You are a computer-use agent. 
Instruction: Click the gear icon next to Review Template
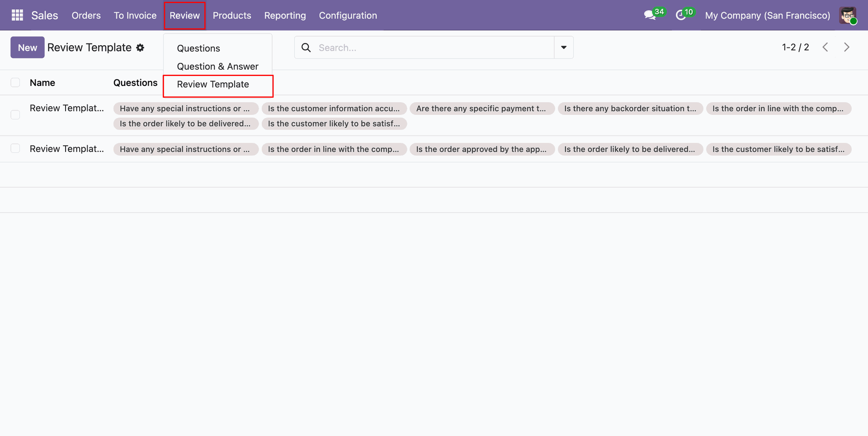coord(140,47)
